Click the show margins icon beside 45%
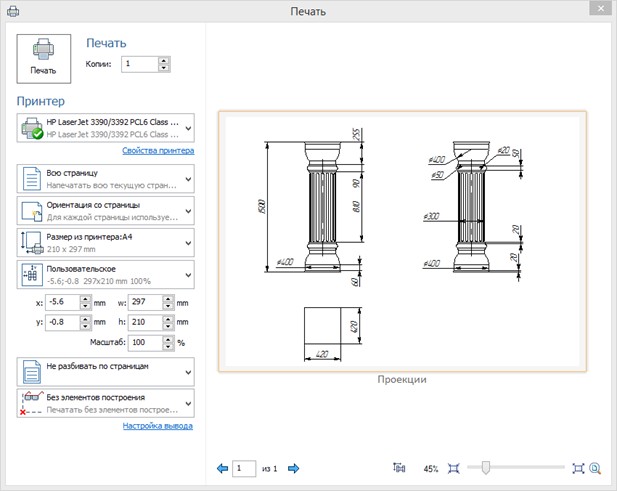 (x=400, y=467)
